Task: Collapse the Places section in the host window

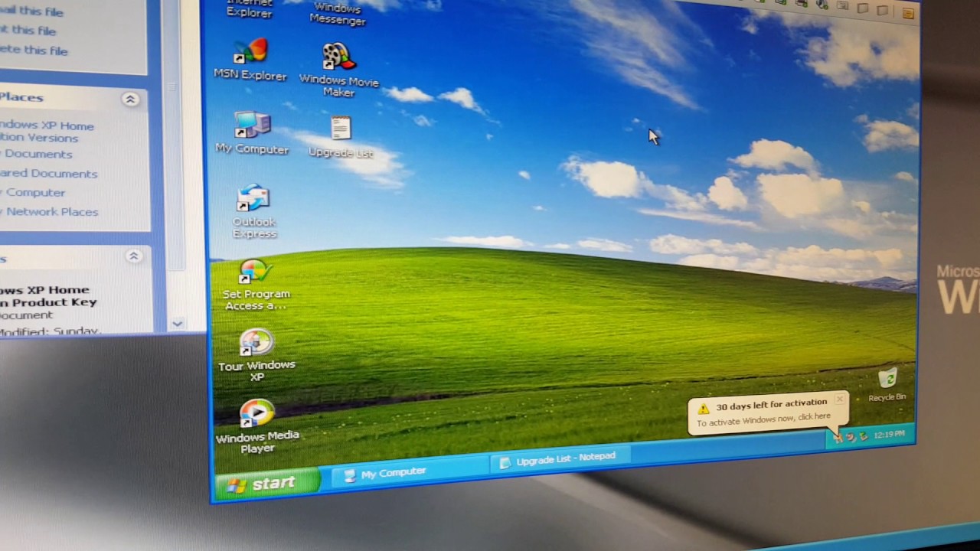Action: click(x=130, y=99)
